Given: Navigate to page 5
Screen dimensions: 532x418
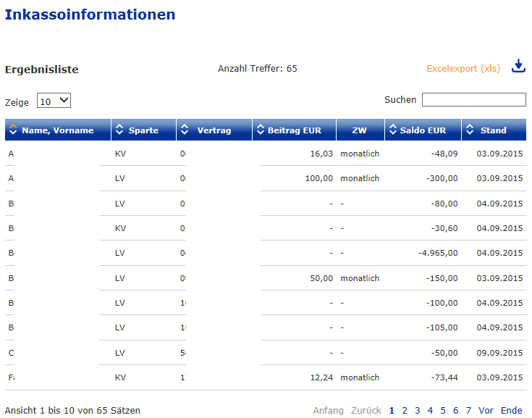Looking at the screenshot, I should click(443, 411).
